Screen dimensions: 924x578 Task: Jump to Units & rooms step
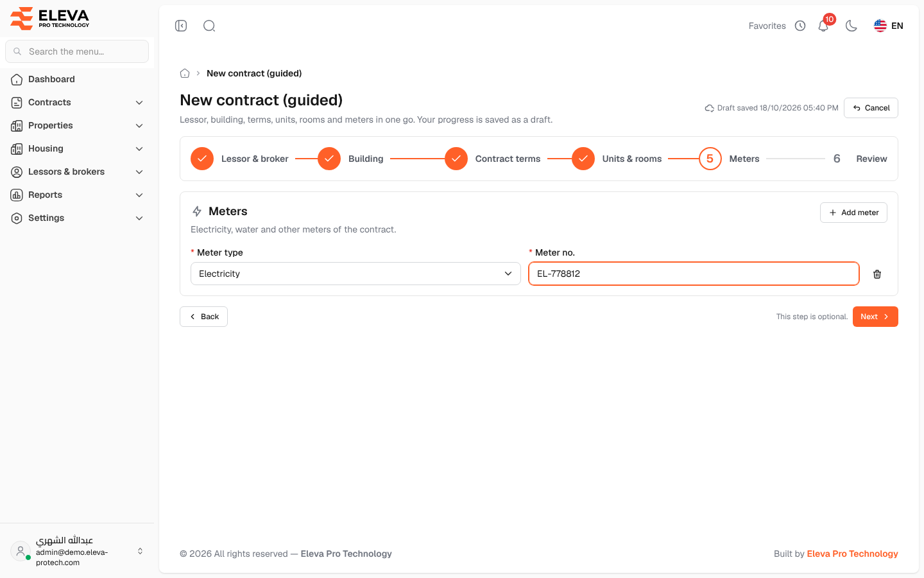click(617, 159)
